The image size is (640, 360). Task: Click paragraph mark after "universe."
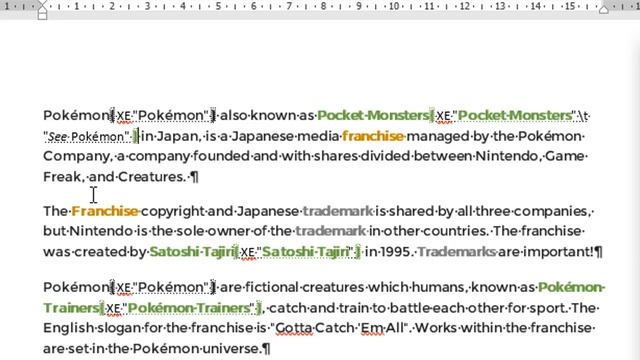(266, 349)
